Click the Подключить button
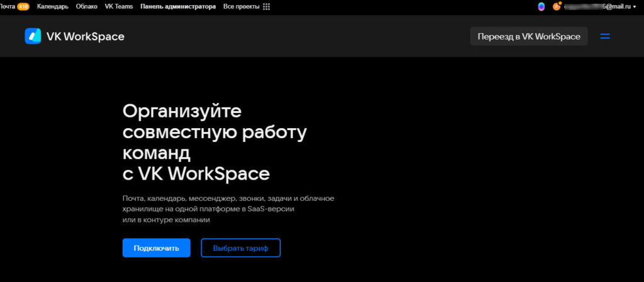Viewport: 644px width, 282px height. (x=157, y=248)
